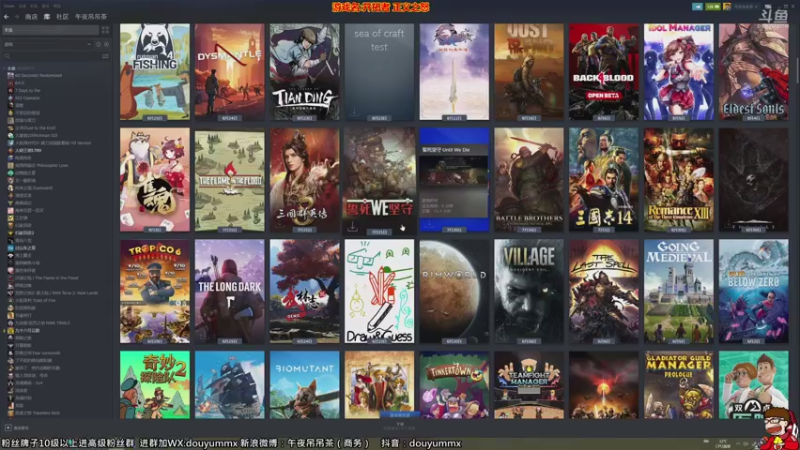Open the Tropico 6 game cover
Image resolution: width=800 pixels, height=450 pixels.
click(155, 291)
